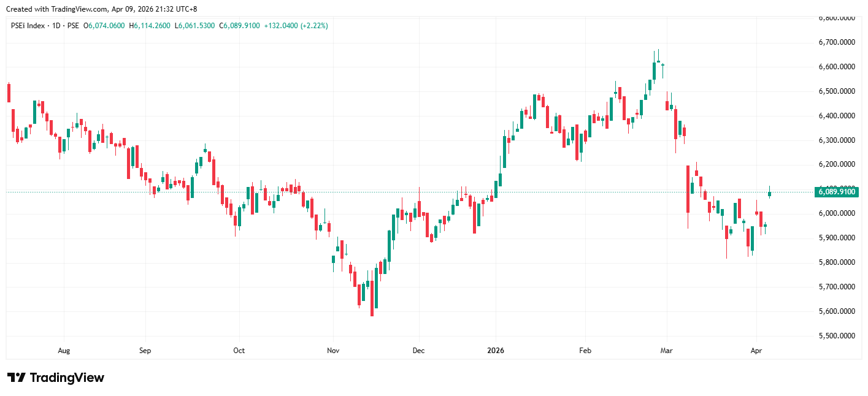This screenshot has width=868, height=396.
Task: Select the Aug label on time axis
Action: tap(64, 351)
